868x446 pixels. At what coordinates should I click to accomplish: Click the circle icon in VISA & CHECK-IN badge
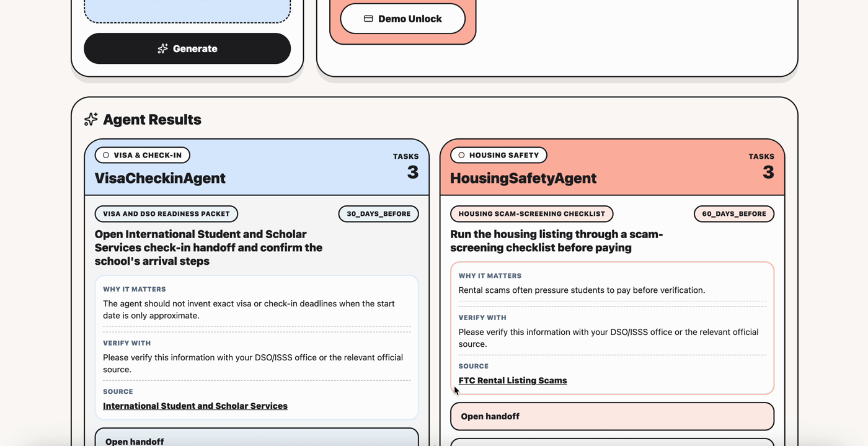106,155
